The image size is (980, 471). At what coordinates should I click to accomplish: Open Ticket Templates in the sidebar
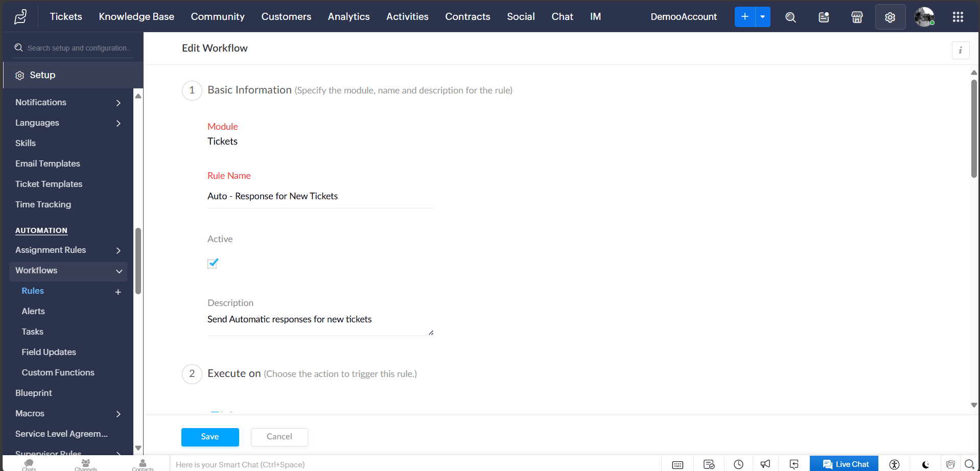49,184
